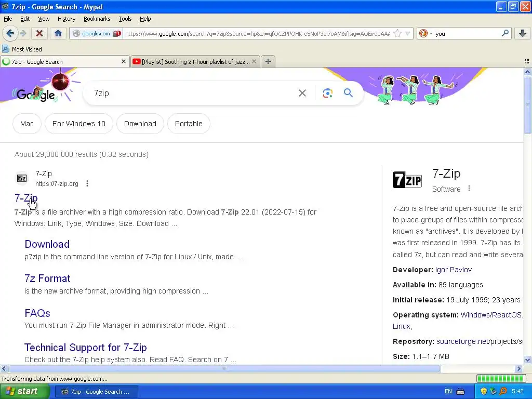The height and width of the screenshot is (399, 532).
Task: Open the sourceforge.net repository link
Action: [480, 341]
